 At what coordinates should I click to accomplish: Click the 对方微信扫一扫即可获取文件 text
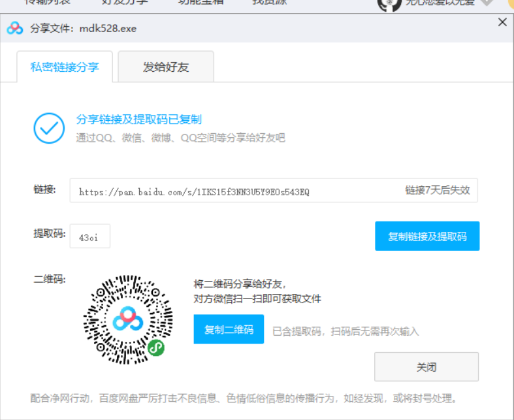pyautogui.click(x=257, y=299)
